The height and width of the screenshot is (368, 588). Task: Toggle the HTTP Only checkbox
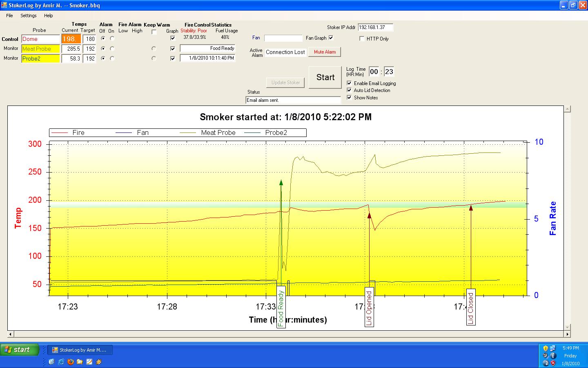(362, 39)
